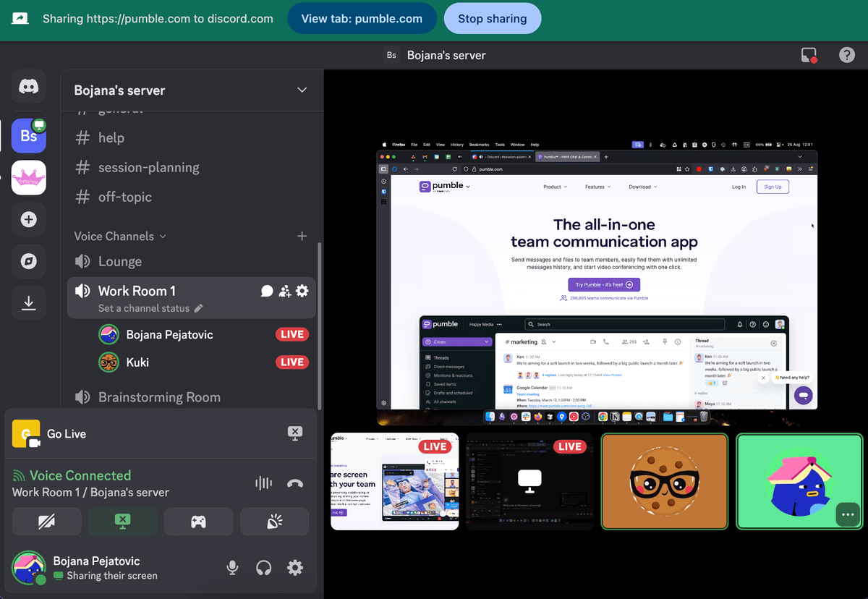Screen dimensions: 868x599
Task: Collapse Bojana's server dropdown menu
Action: pyautogui.click(x=302, y=90)
